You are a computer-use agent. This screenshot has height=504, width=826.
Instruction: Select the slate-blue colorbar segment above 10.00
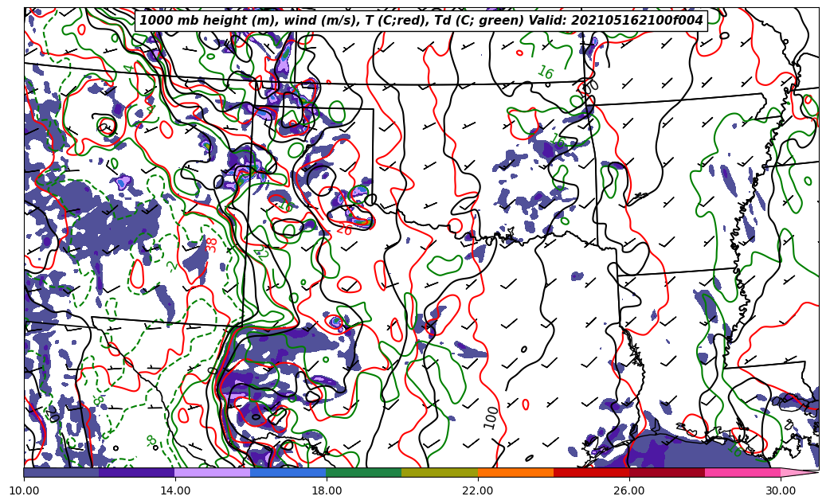point(61,472)
